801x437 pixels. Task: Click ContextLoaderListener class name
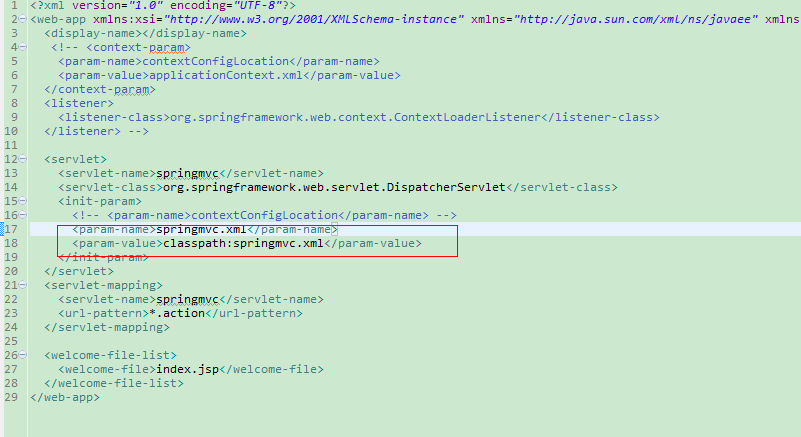click(x=467, y=118)
